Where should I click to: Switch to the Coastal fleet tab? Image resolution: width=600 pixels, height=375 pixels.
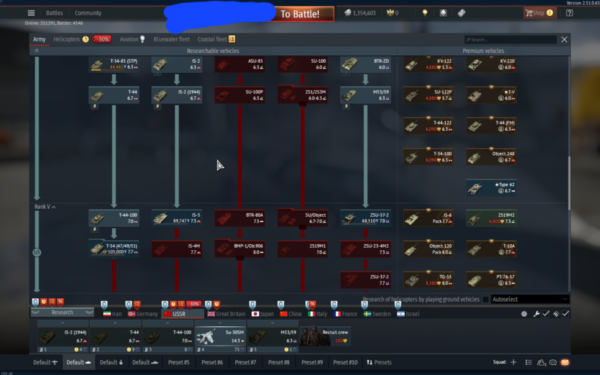pos(216,39)
